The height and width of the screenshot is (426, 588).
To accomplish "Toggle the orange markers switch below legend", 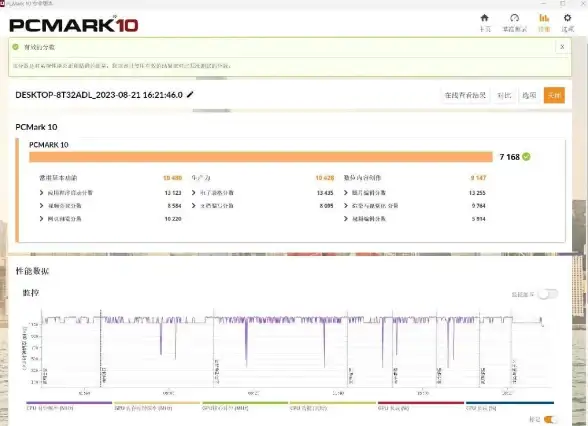I will (x=550, y=419).
